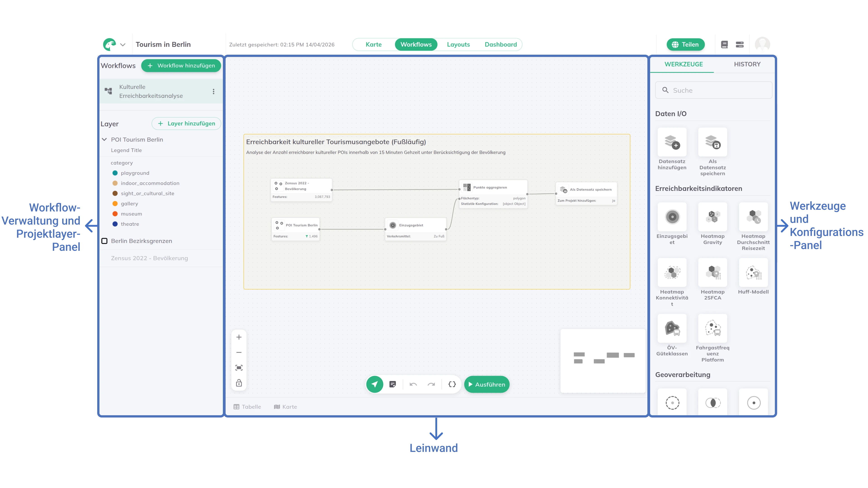Click the project title Tourism in Berlin
Viewport: 868px width, 488px height.
tap(163, 45)
